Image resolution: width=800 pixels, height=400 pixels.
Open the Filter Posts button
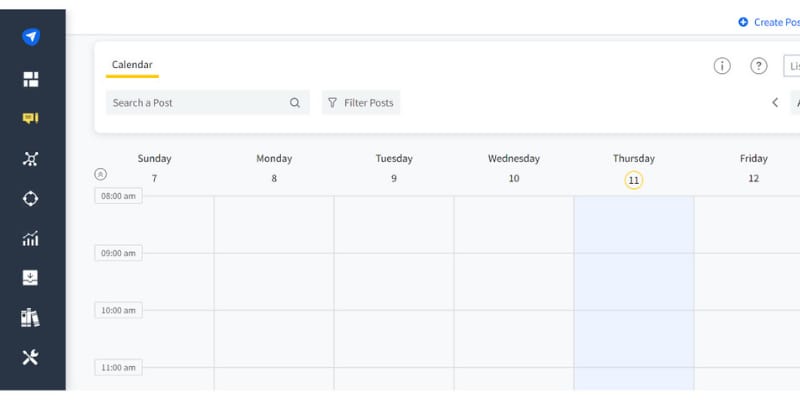point(361,103)
